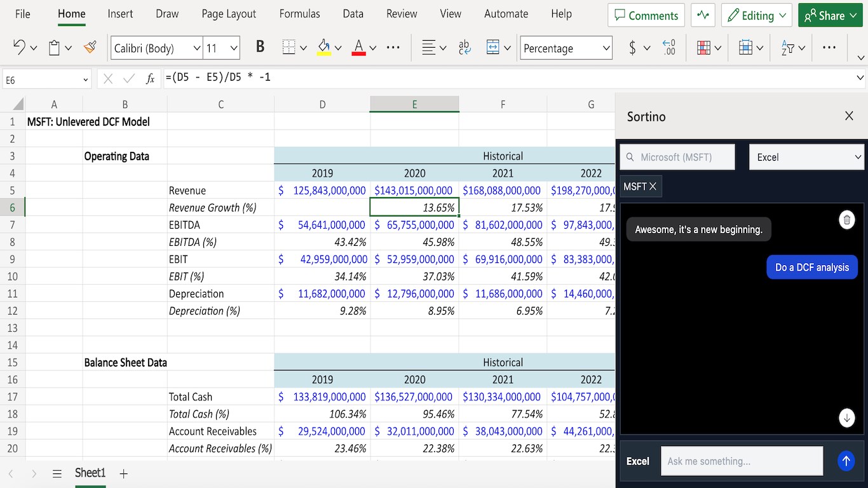The height and width of the screenshot is (488, 868).
Task: Go to next sheet with right chevron
Action: click(x=34, y=473)
